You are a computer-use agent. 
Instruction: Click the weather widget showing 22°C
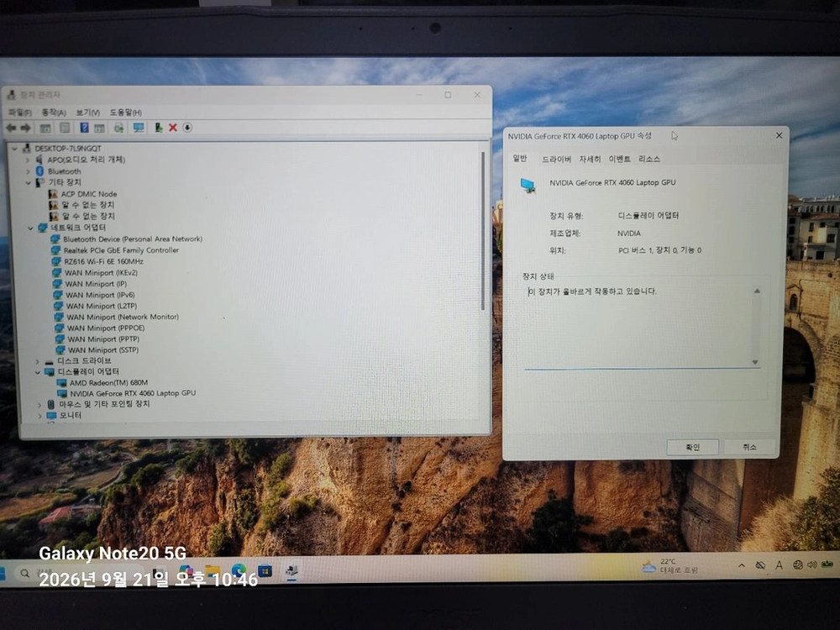pyautogui.click(x=669, y=566)
